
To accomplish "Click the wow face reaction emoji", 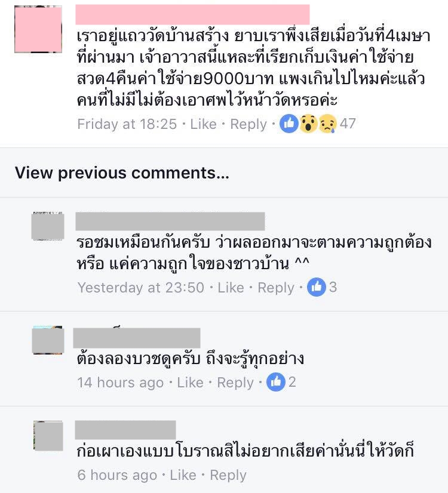I will [x=308, y=124].
